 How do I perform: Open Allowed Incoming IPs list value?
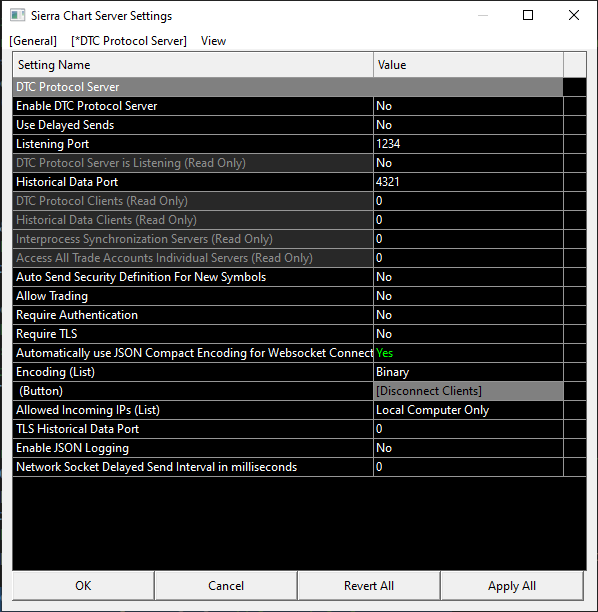pos(468,410)
